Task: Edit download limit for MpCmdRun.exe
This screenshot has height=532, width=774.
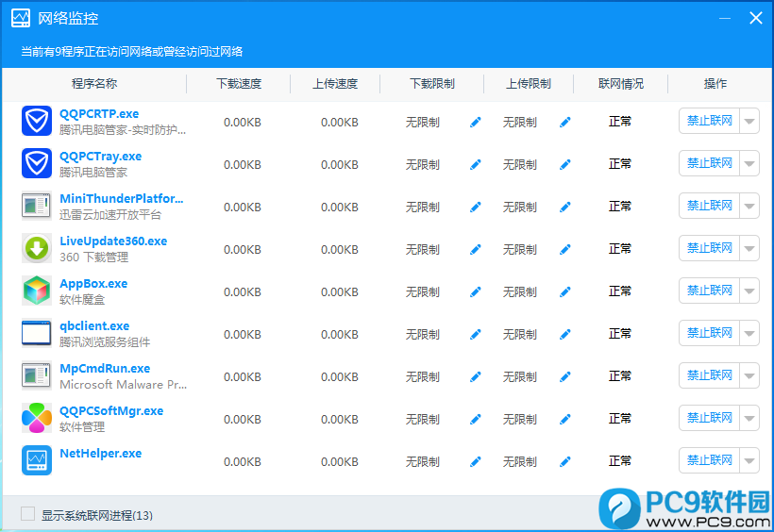Action: point(476,376)
